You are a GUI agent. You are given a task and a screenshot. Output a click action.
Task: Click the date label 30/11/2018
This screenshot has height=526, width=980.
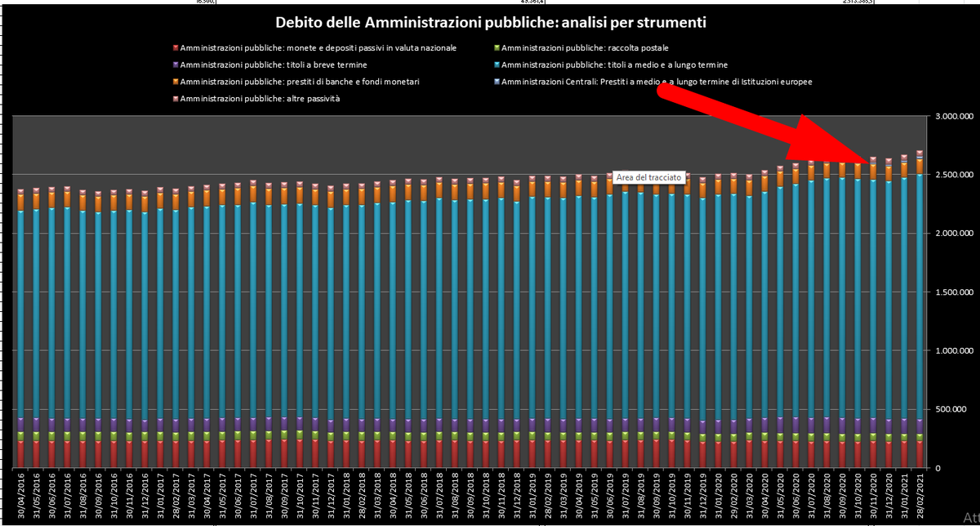pyautogui.click(x=503, y=497)
